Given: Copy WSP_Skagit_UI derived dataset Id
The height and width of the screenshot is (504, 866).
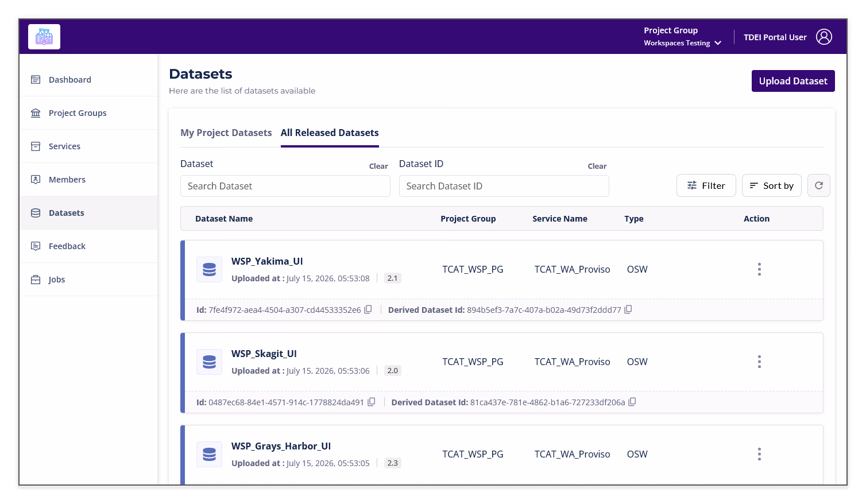Looking at the screenshot, I should [632, 402].
